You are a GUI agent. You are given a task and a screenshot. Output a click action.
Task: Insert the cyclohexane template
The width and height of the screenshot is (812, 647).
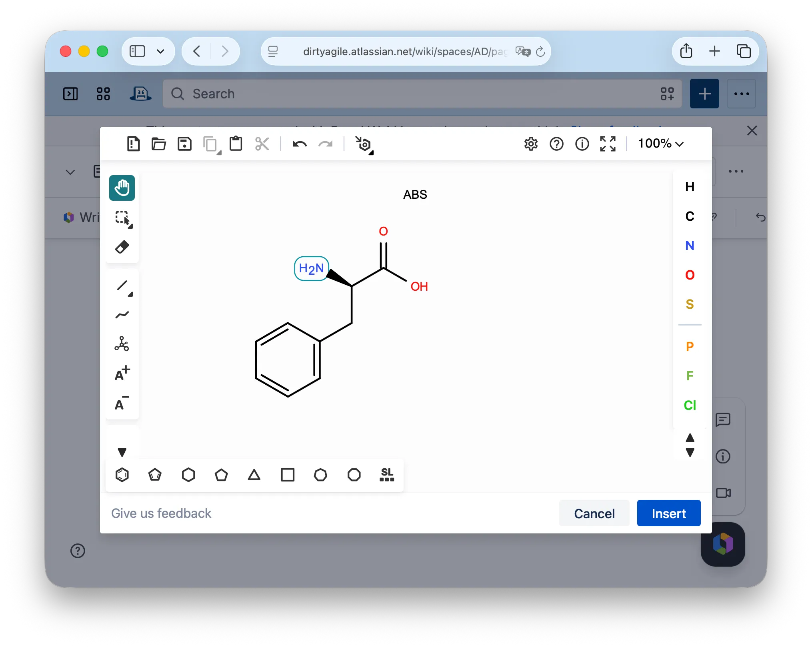(188, 475)
